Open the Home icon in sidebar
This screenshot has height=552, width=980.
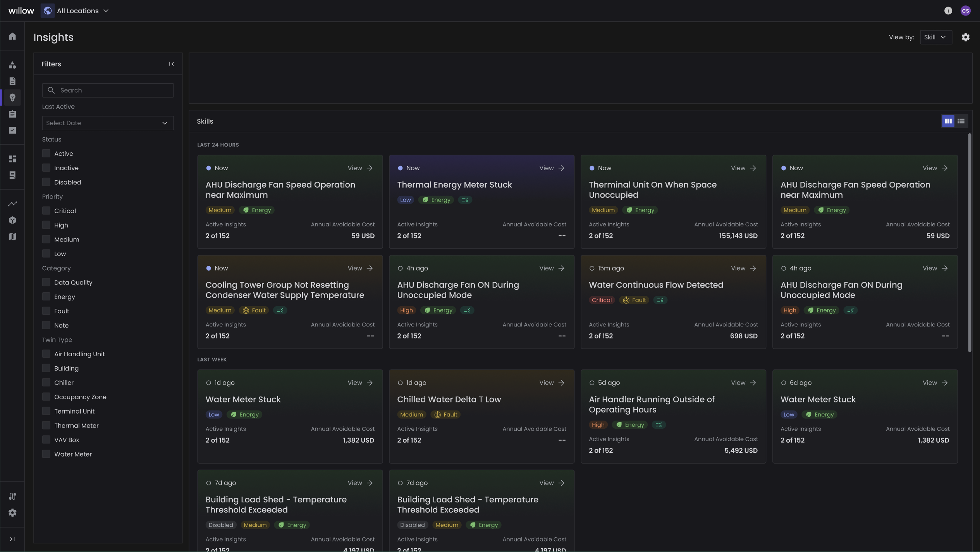point(12,36)
